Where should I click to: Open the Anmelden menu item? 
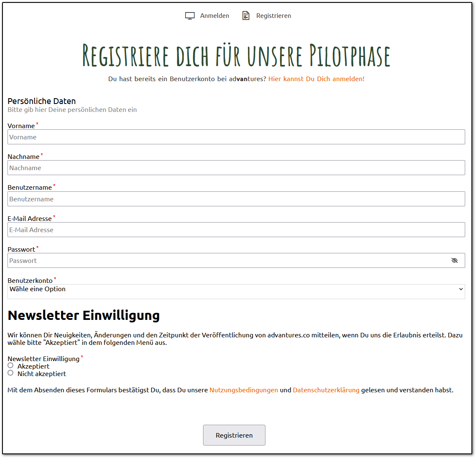[214, 16]
